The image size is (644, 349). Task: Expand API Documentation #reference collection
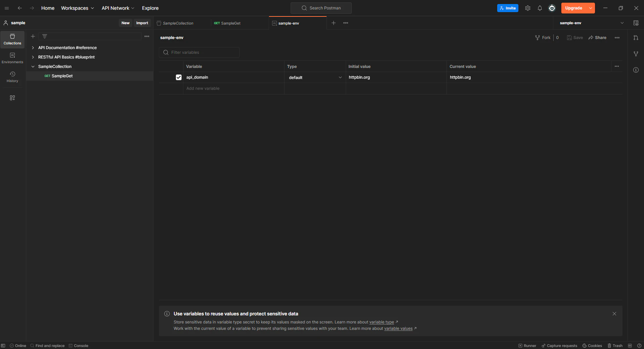(x=33, y=48)
